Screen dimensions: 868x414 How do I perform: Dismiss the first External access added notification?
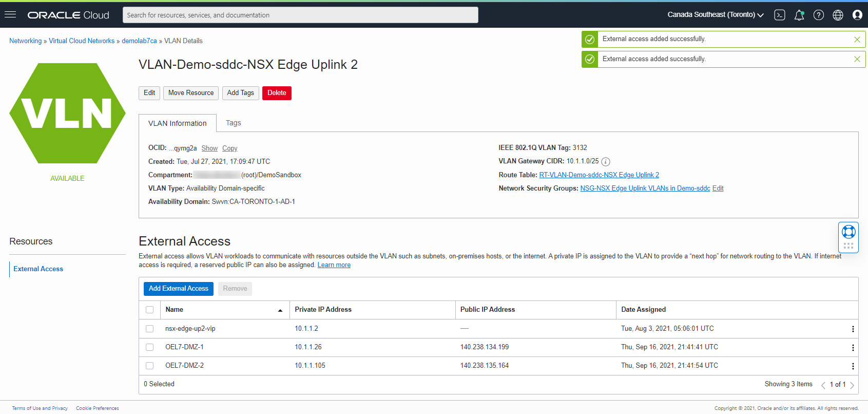(x=857, y=40)
